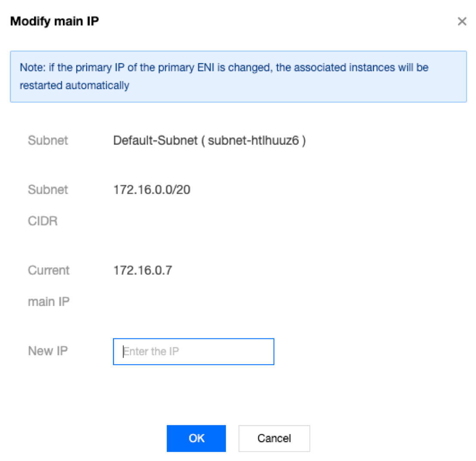Click the Default-Subnet name text
476x461 pixels.
[x=155, y=141]
